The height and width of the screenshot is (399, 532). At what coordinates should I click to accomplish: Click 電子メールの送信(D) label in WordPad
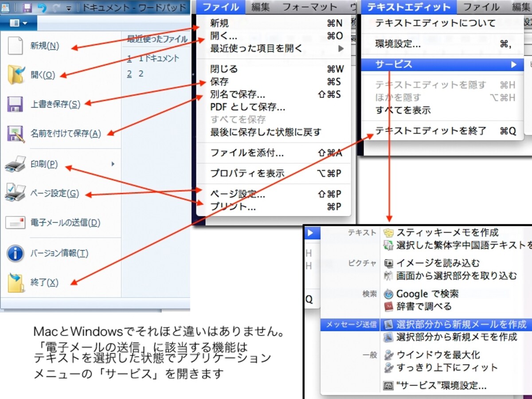65,223
